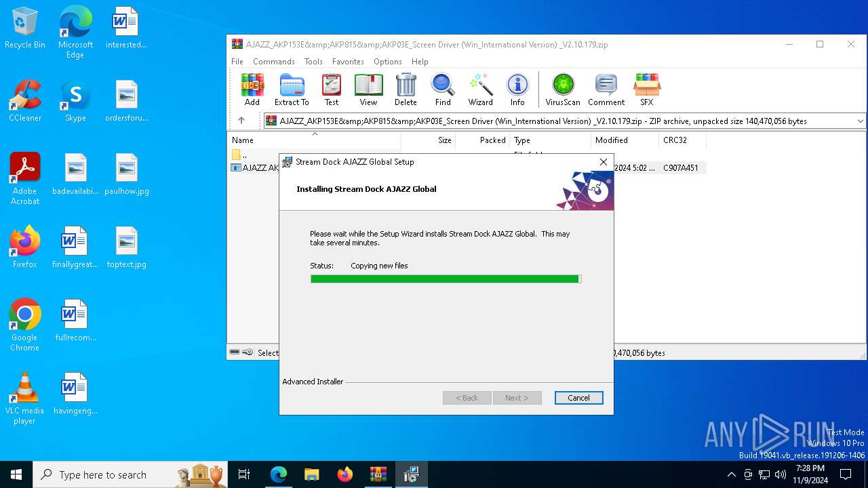Select finallygreat... Word document

click(75, 247)
